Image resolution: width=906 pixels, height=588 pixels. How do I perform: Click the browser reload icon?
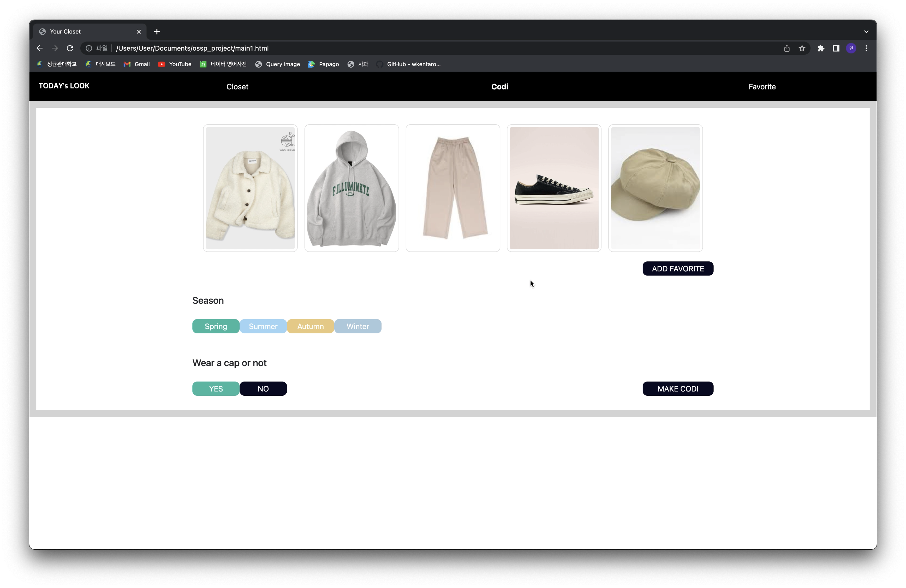pyautogui.click(x=70, y=48)
